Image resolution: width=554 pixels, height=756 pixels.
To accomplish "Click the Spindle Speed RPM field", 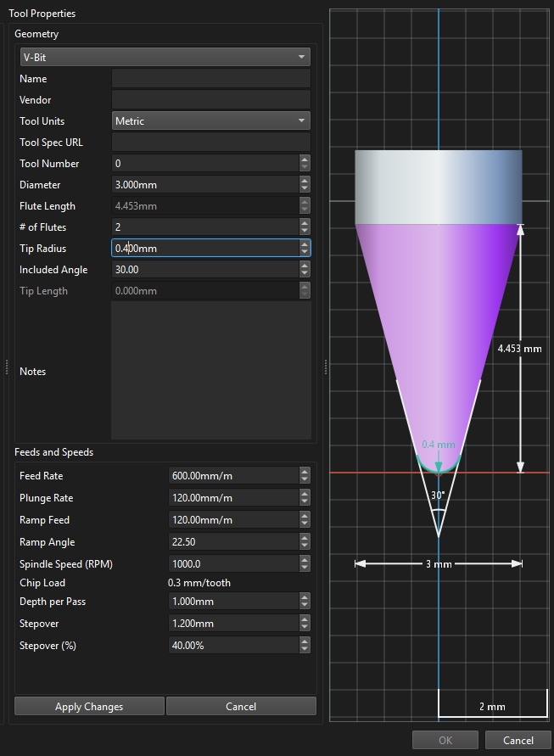I will [233, 564].
